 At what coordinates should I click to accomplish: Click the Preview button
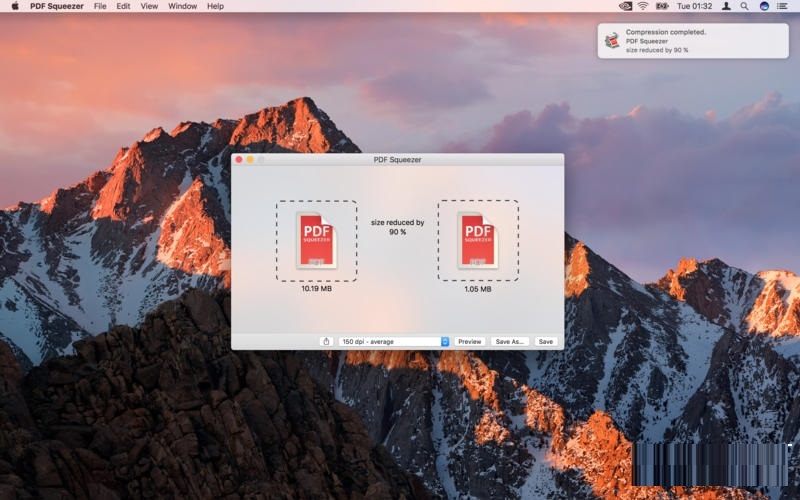(x=469, y=341)
